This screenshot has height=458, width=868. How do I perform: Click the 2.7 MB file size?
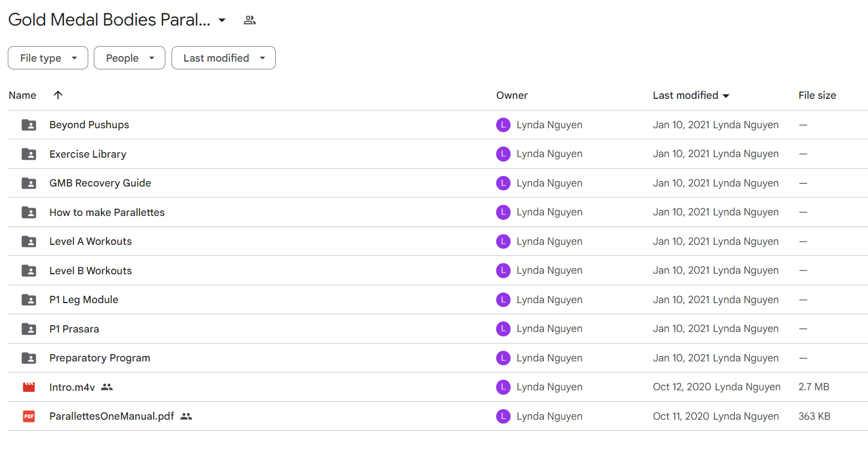pyautogui.click(x=814, y=387)
